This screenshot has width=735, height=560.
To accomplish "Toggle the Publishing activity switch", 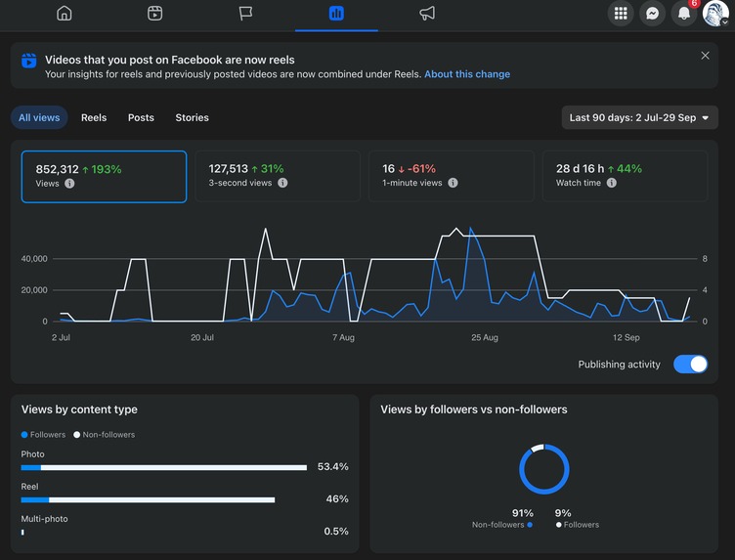I will [690, 365].
